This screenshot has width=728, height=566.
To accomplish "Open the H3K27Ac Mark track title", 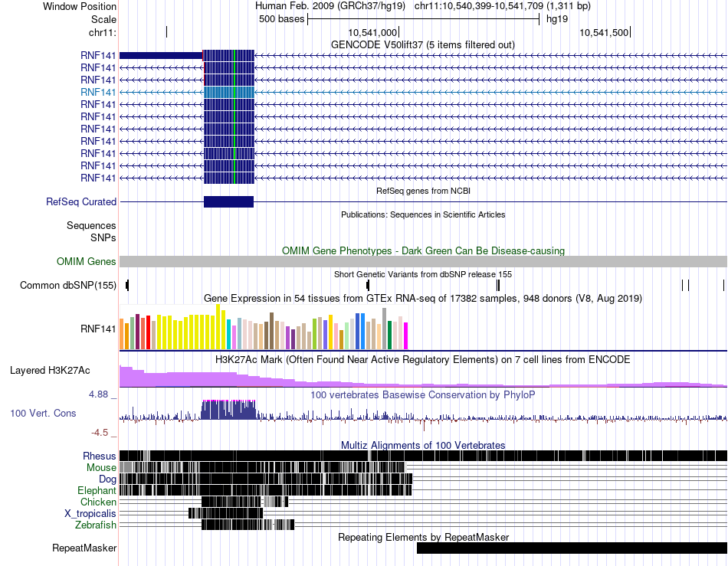I will pos(423,359).
